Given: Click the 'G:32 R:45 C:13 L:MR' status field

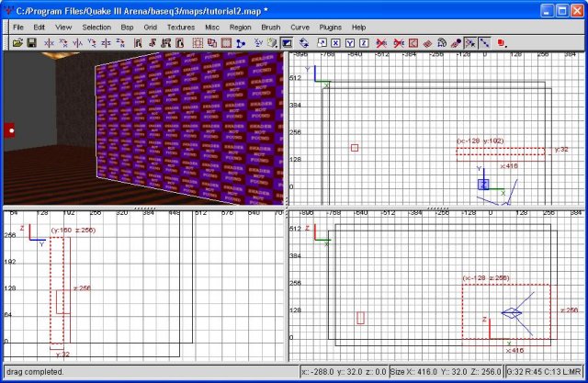Looking at the screenshot, I should click(x=544, y=372).
